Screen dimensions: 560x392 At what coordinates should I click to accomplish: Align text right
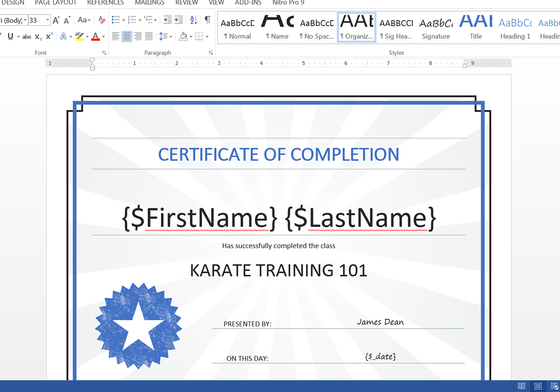pyautogui.click(x=138, y=36)
